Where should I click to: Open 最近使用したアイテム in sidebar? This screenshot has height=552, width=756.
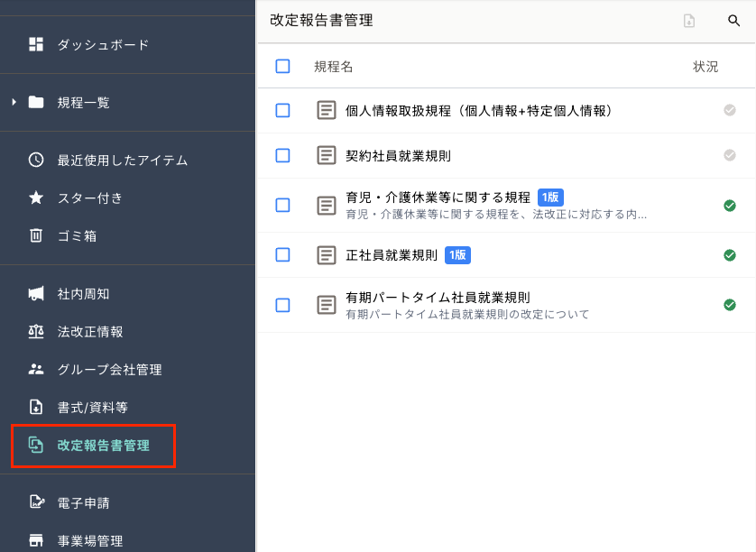(122, 160)
